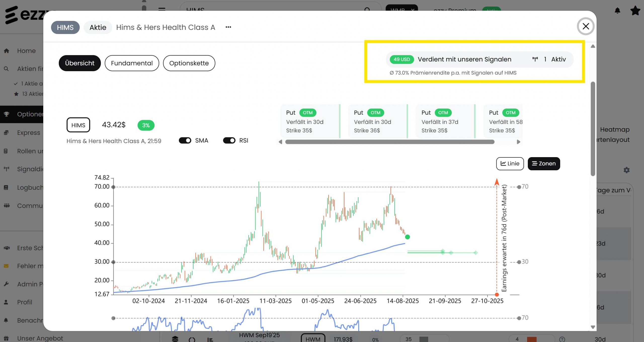
Task: Click the Admin wrench icon in sidebar
Action: pos(6,284)
